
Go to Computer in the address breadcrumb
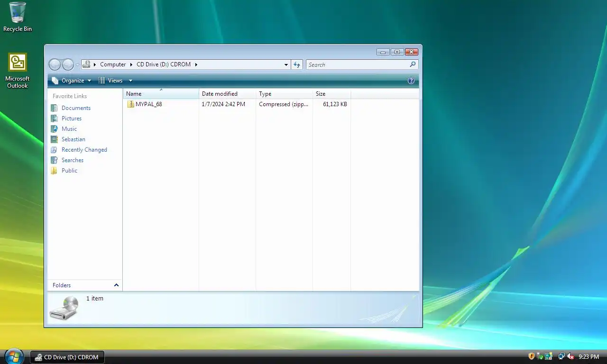click(113, 64)
